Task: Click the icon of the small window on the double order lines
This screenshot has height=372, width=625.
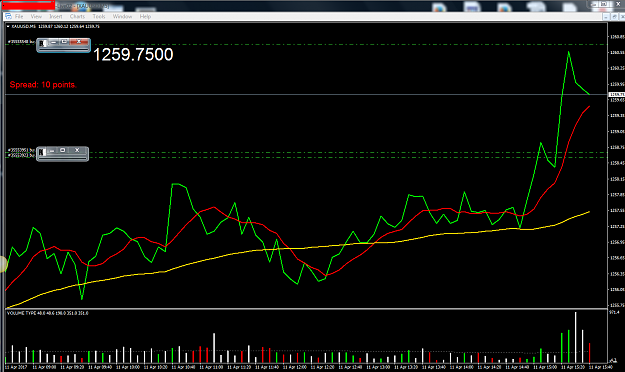Action: coord(42,152)
